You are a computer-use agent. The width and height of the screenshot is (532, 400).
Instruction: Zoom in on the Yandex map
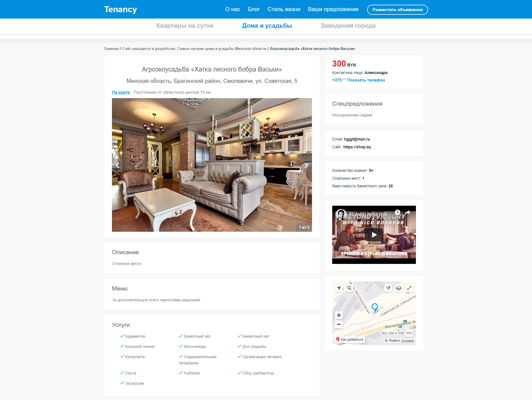tap(339, 315)
